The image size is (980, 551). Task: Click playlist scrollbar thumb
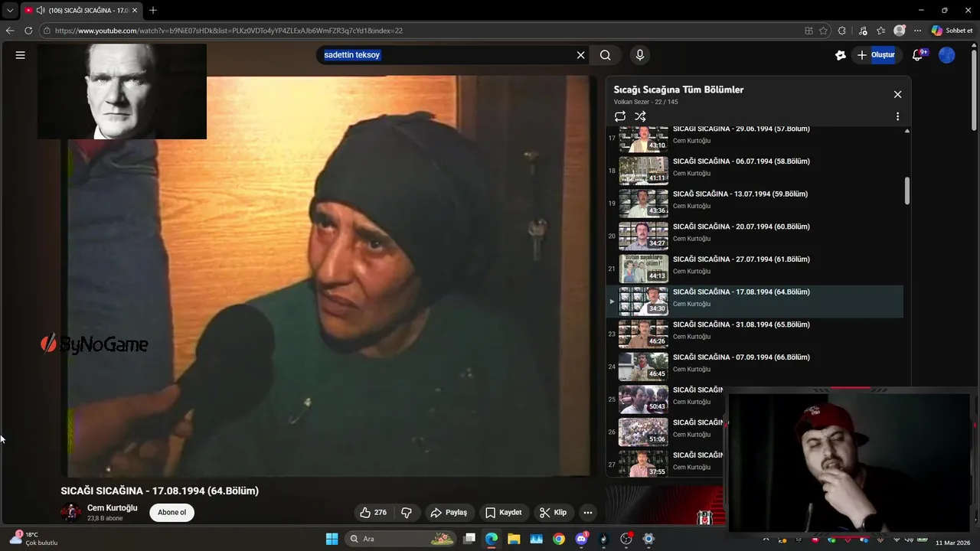(907, 191)
